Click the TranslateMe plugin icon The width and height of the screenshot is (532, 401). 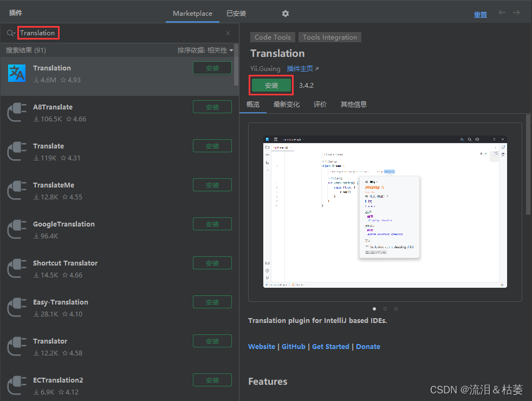click(x=17, y=190)
